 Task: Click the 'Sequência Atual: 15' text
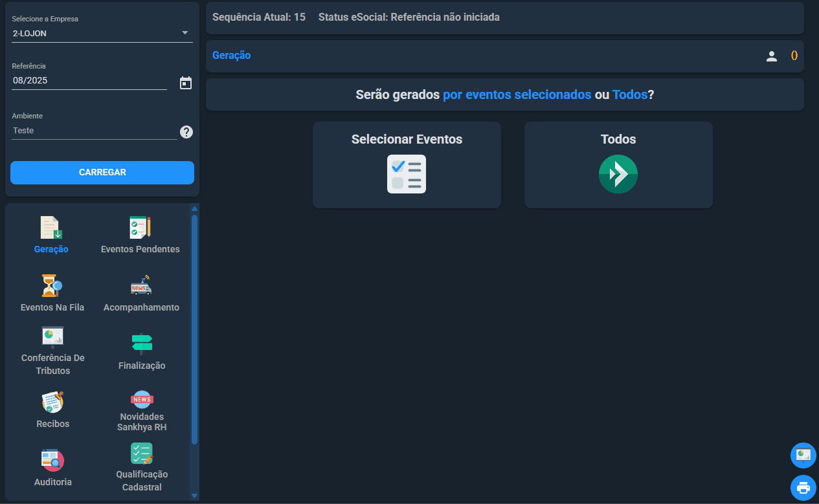[x=259, y=17]
